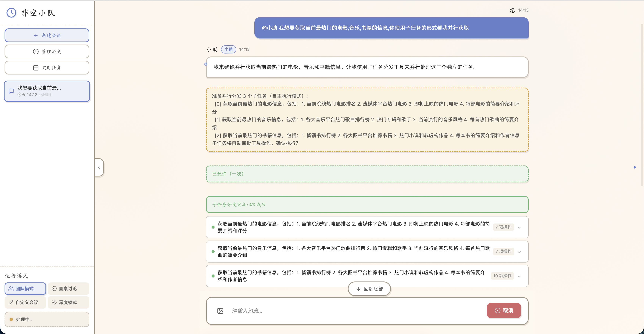Click the 小助 agent badge in chat
This screenshot has width=644, height=334.
[x=228, y=49]
